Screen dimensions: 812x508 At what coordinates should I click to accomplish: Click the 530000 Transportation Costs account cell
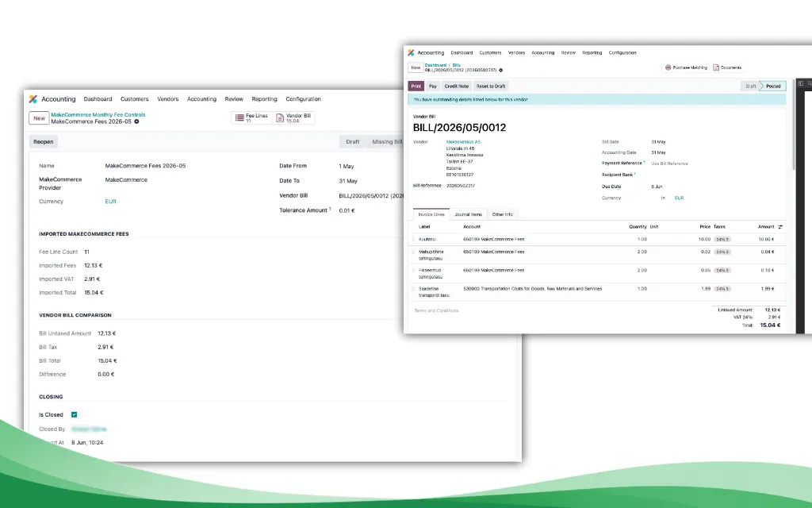tap(532, 289)
